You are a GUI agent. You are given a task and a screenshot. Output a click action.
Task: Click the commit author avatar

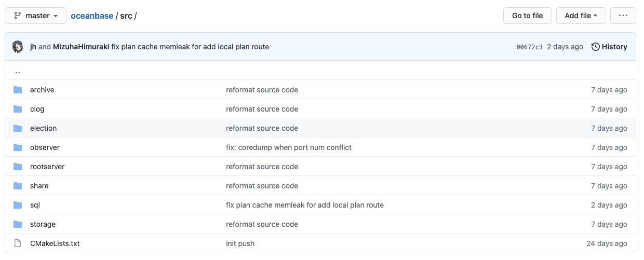click(18, 47)
